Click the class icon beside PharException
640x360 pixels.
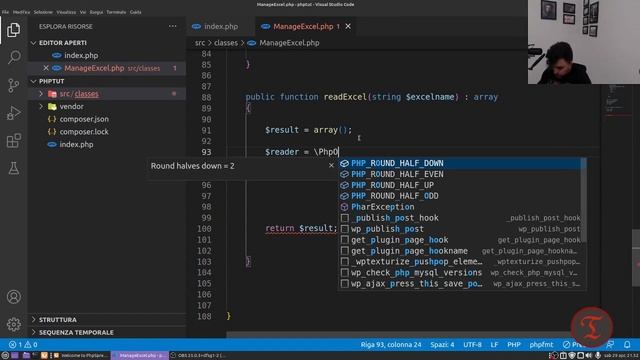pos(344,207)
